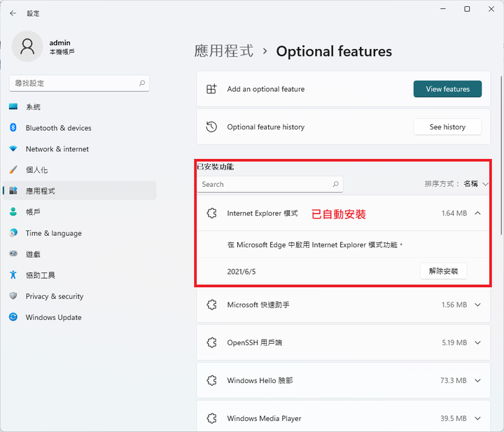Expand the Windows Hello 臉部 entry
This screenshot has width=504, height=432.
pos(477,381)
